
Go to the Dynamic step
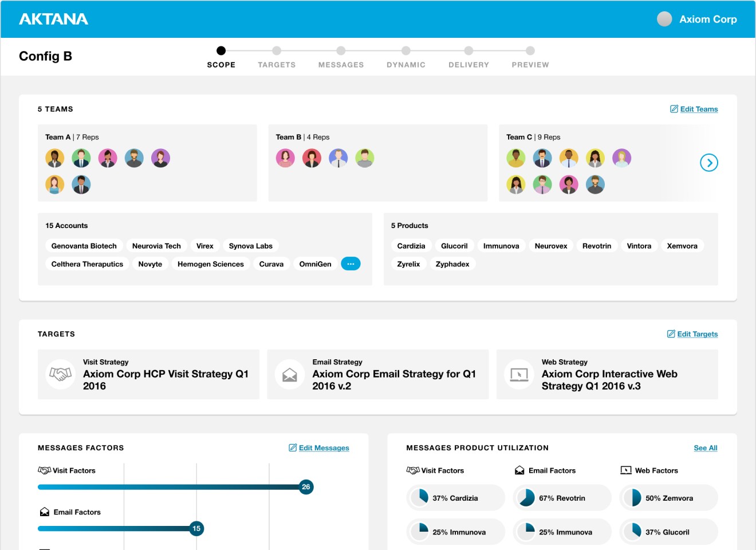click(406, 57)
